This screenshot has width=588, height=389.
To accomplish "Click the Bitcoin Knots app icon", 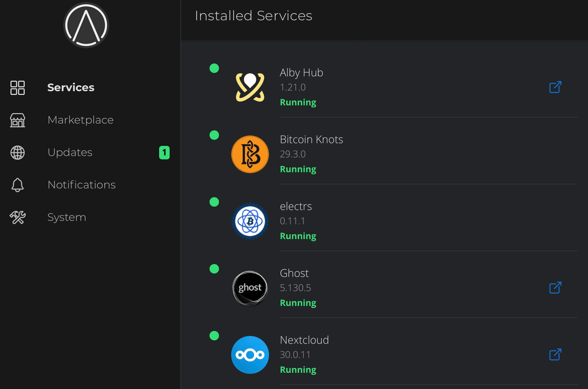I will point(250,154).
